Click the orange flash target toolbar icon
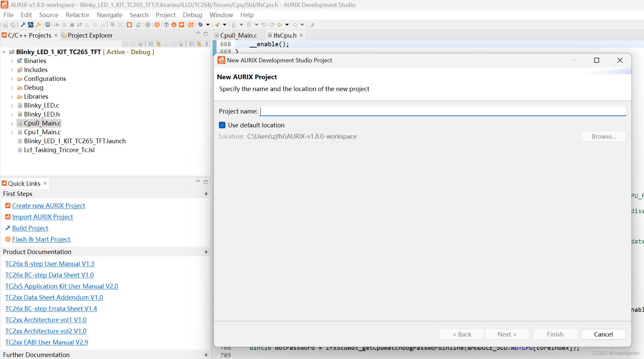Viewport: 644px width, 359px height. click(157, 25)
